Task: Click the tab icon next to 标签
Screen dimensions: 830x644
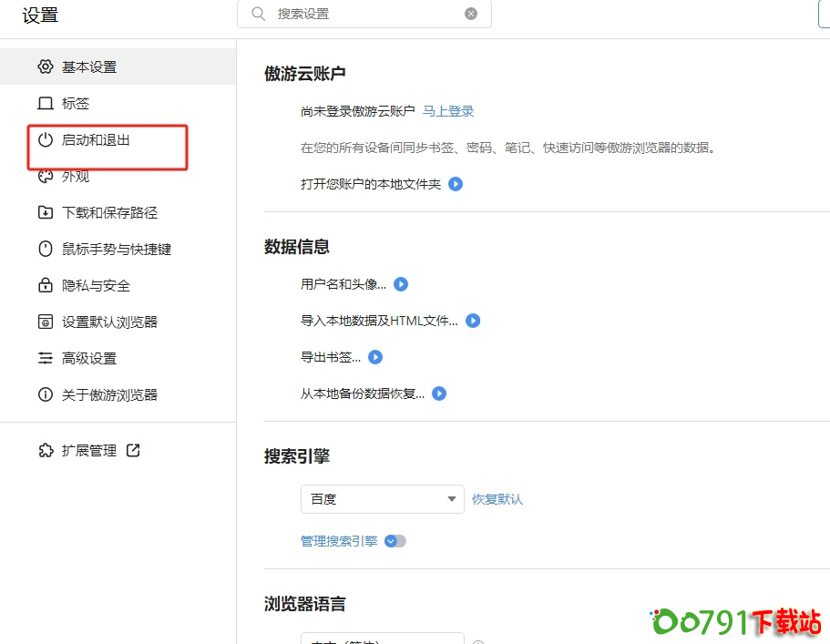Action: tap(46, 104)
